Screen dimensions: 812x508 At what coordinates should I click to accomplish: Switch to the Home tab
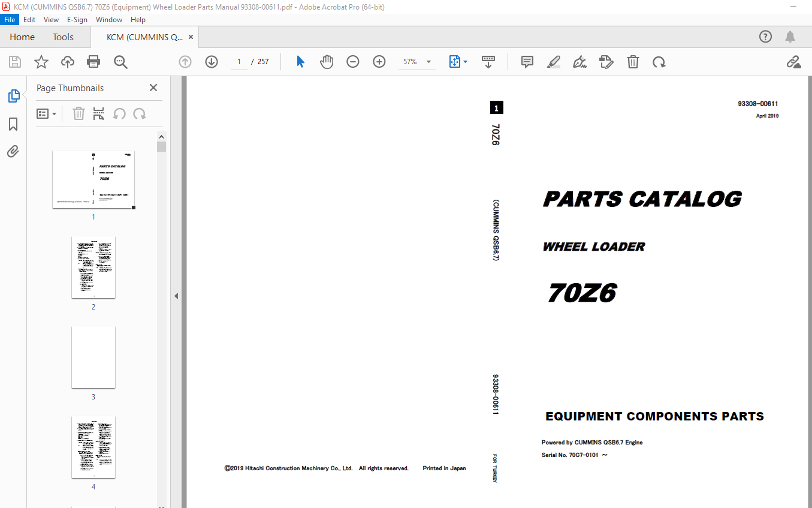[22, 37]
